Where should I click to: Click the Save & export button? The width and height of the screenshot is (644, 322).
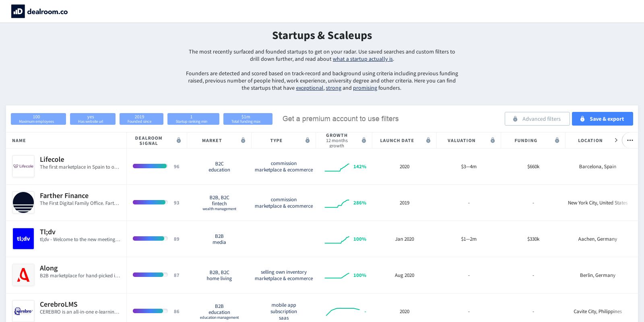[603, 119]
